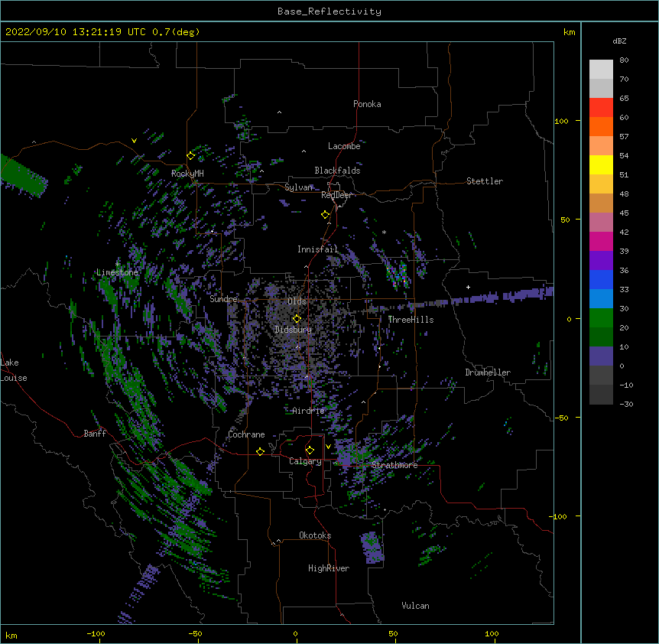Image resolution: width=659 pixels, height=644 pixels.
Task: Select the white plus marker north of Drumheller
Action: point(468,287)
